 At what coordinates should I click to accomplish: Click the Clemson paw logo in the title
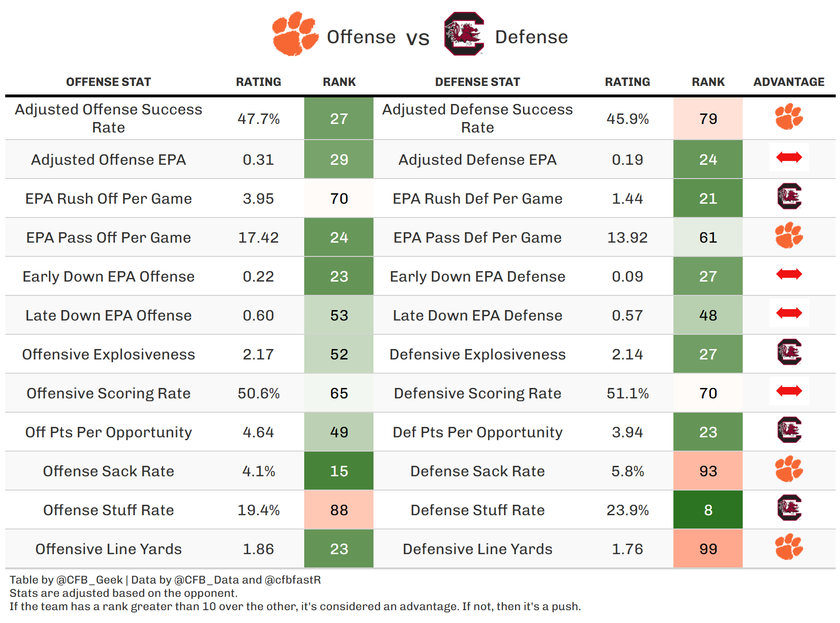tap(295, 34)
